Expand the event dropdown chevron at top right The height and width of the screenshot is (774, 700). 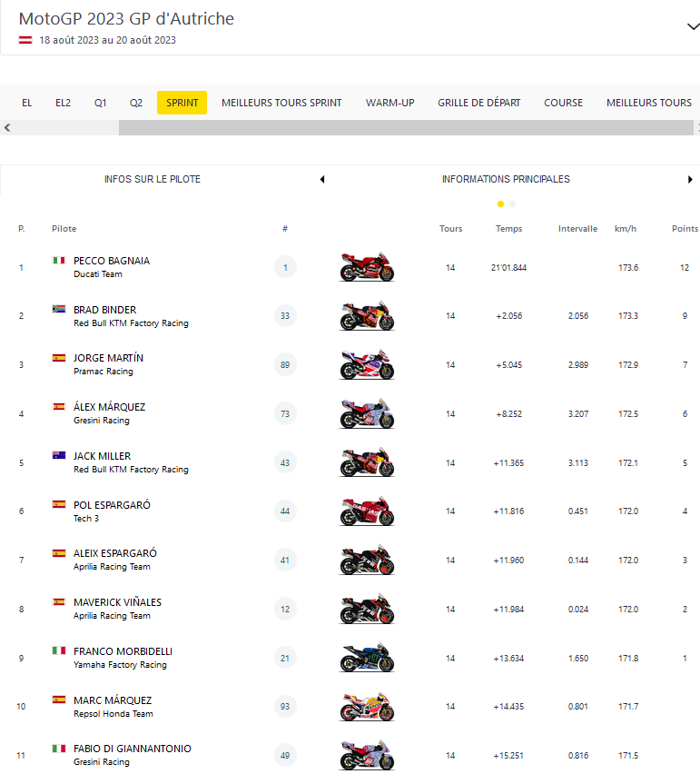tap(692, 27)
